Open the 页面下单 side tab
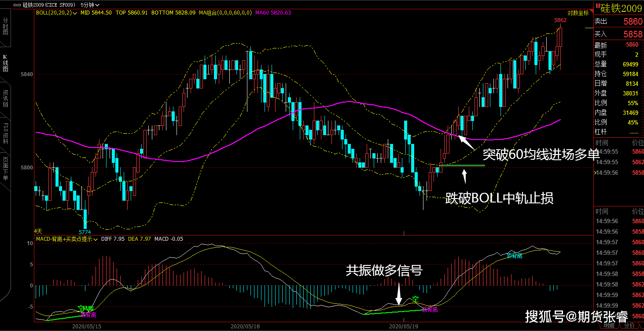This screenshot has width=644, height=331. [x=5, y=169]
